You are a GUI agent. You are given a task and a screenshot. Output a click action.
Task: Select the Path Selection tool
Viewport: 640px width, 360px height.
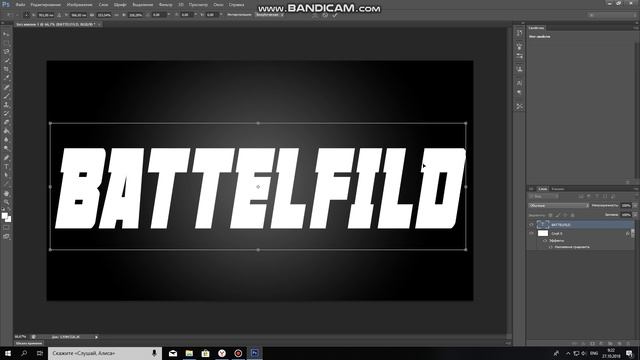tap(6, 176)
